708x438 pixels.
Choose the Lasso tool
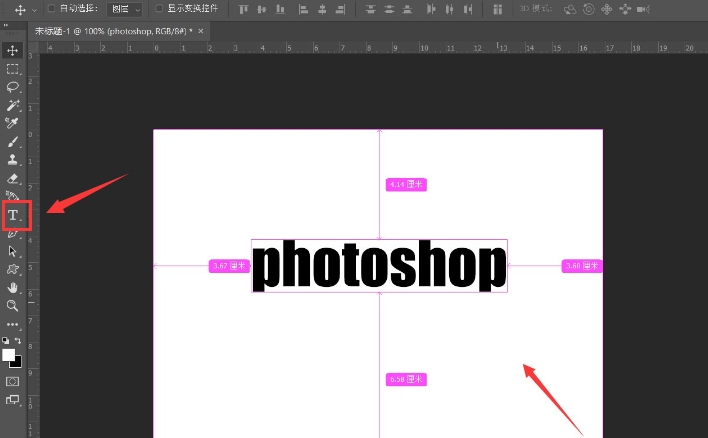click(x=13, y=87)
